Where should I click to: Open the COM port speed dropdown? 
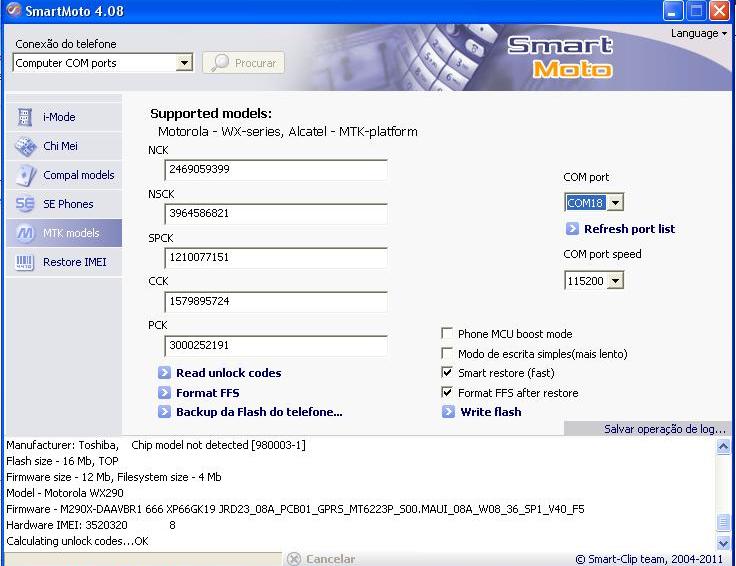[x=615, y=281]
